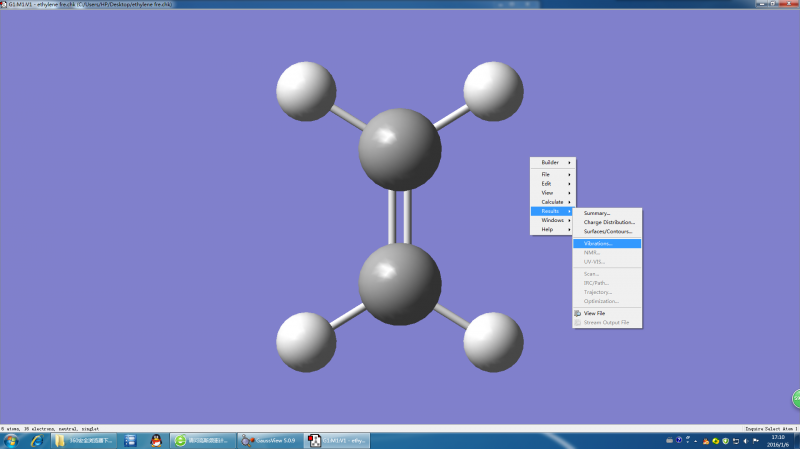Choose Surfaces/Contours in the Results submenu

pos(608,231)
